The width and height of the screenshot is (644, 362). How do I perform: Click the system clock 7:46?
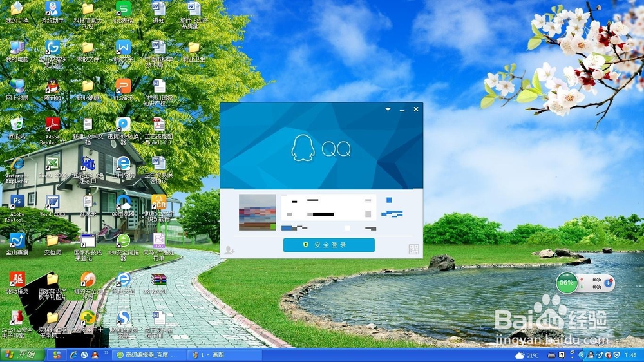pyautogui.click(x=630, y=355)
